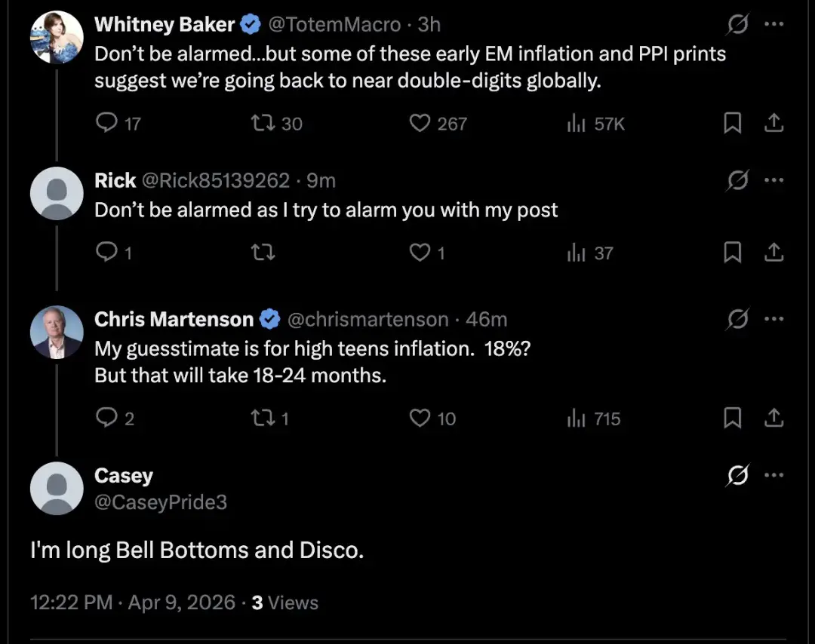
Task: Open the @chrismartenson profile handle
Action: pos(368,320)
